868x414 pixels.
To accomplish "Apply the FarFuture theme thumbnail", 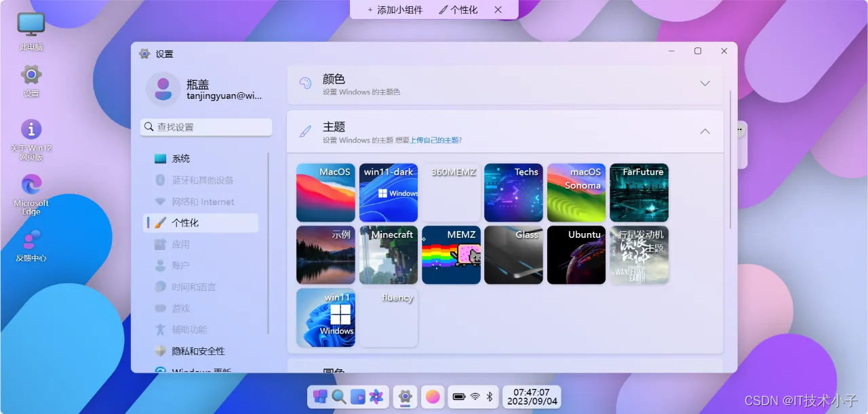I will [639, 192].
